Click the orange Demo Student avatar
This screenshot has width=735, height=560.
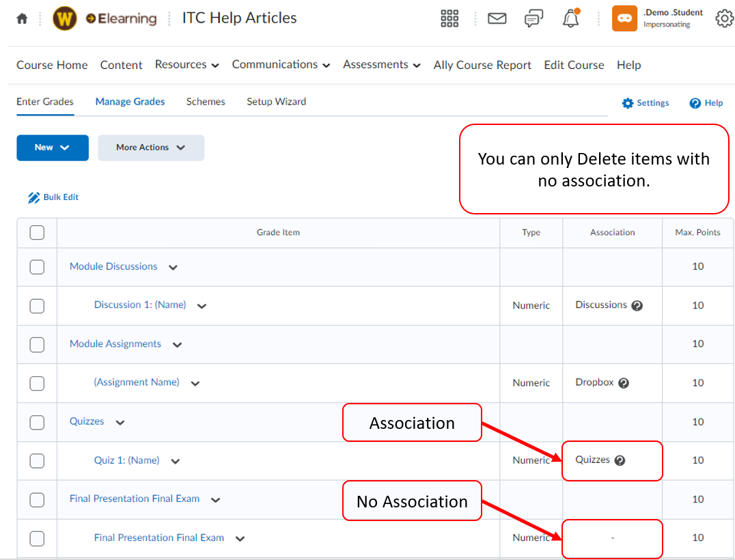click(624, 18)
